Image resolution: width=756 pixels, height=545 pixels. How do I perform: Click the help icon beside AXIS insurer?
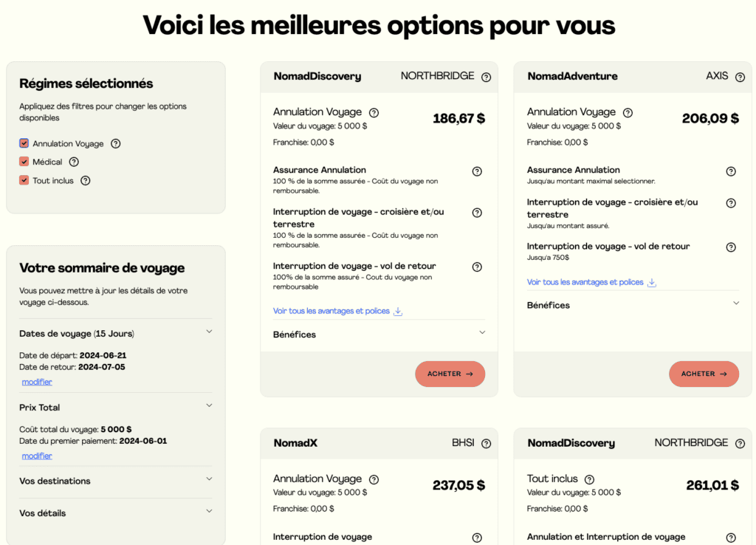click(740, 76)
